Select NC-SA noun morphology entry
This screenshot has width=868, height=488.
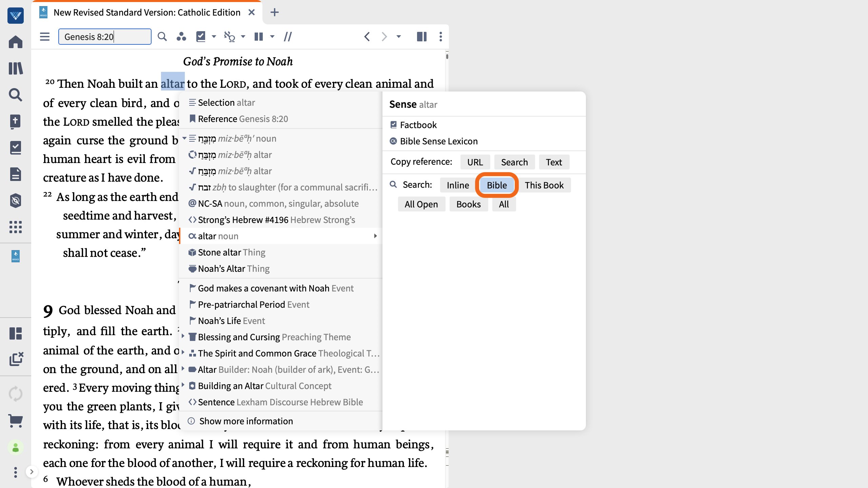281,204
